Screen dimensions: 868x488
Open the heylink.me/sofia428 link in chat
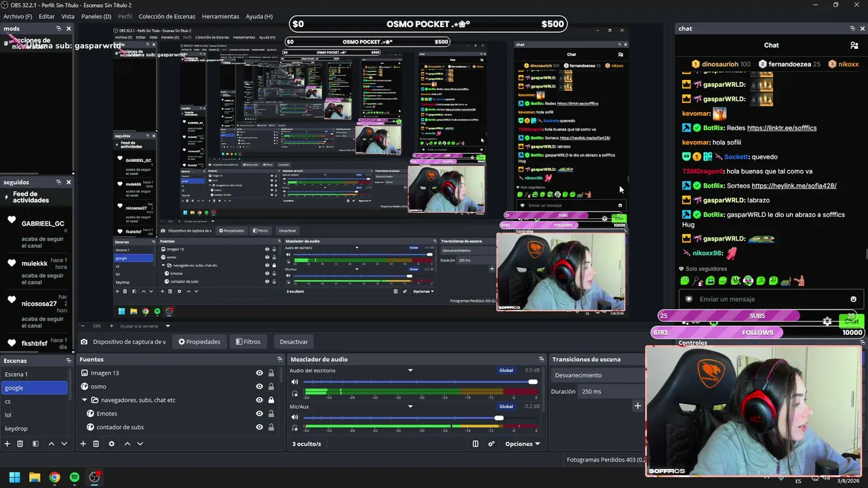[794, 186]
